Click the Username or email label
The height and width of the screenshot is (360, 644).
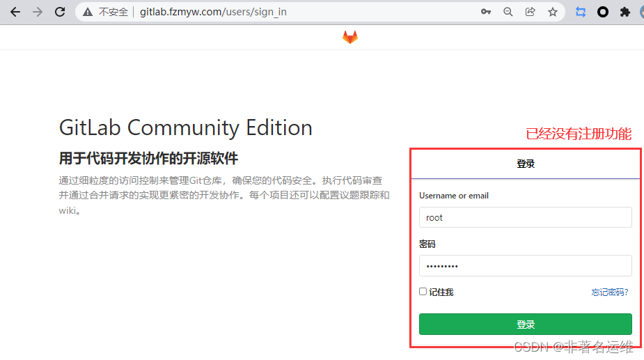454,196
